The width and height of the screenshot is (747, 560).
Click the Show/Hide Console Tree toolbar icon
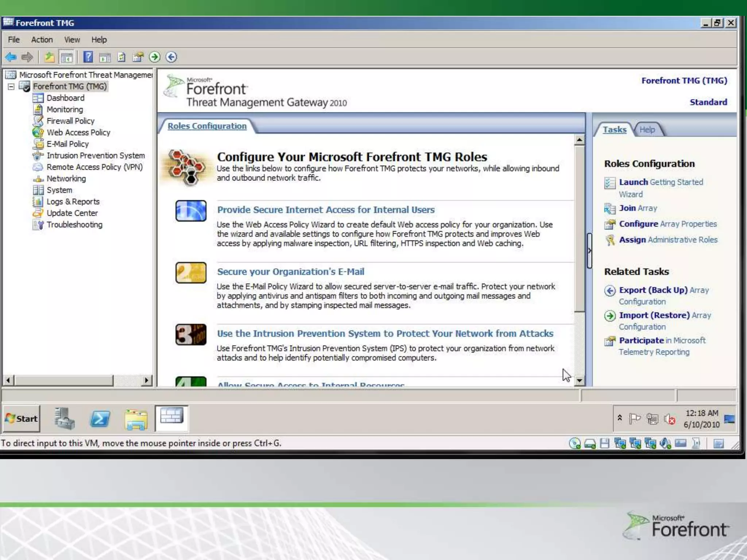coord(67,57)
